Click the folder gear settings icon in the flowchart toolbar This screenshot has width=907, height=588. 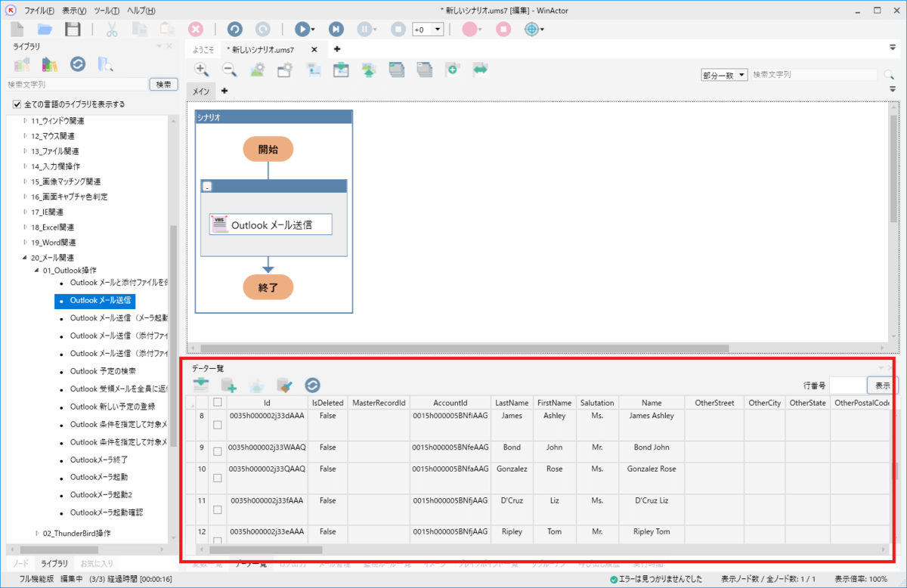click(285, 70)
